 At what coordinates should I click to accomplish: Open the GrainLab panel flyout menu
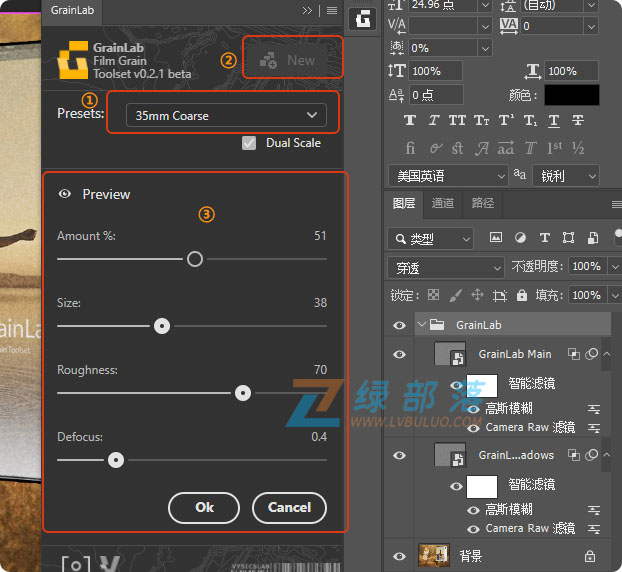332,11
